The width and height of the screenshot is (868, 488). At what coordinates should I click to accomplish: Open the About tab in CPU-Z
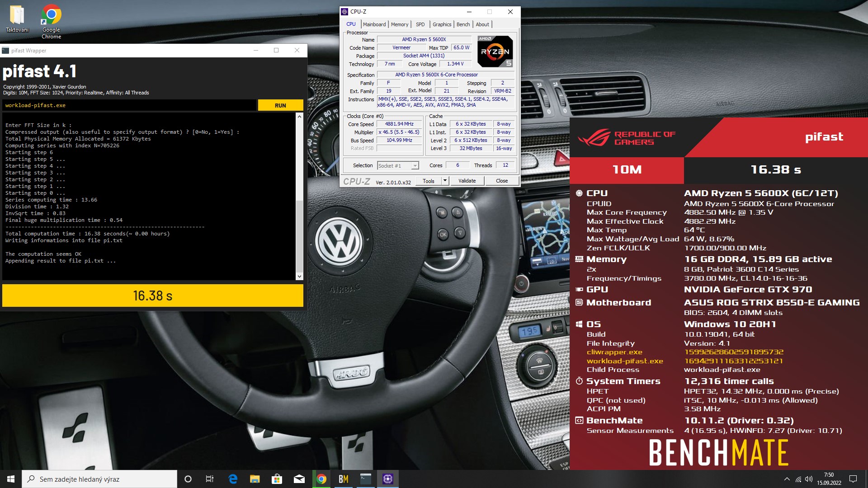pos(482,24)
